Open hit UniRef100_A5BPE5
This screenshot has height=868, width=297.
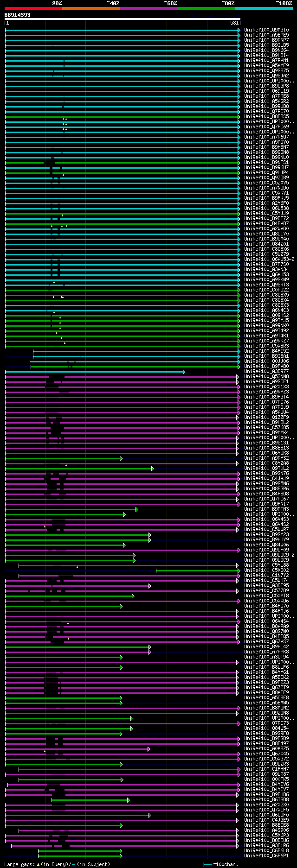click(x=266, y=35)
